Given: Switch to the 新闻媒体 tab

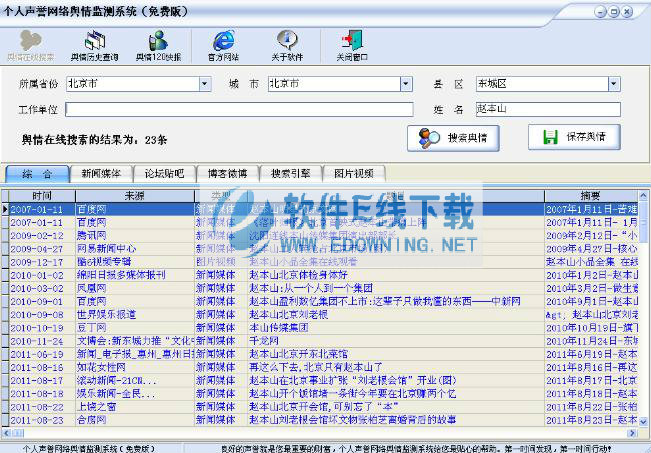Looking at the screenshot, I should click(x=104, y=173).
